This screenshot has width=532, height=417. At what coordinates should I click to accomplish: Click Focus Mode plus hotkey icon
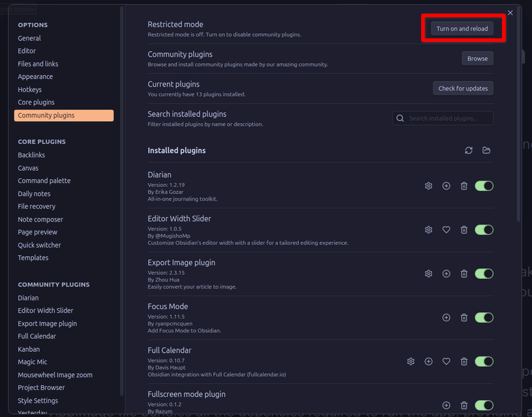coord(446,318)
